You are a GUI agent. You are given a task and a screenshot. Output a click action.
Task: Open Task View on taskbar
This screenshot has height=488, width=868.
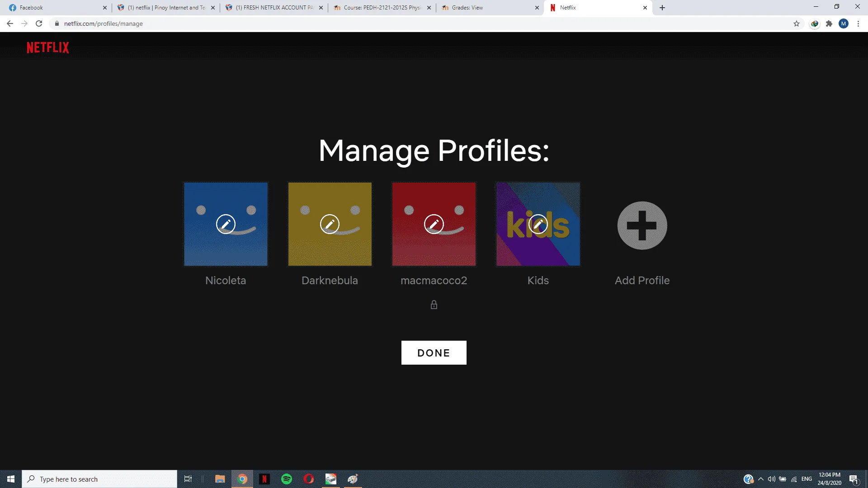(188, 479)
